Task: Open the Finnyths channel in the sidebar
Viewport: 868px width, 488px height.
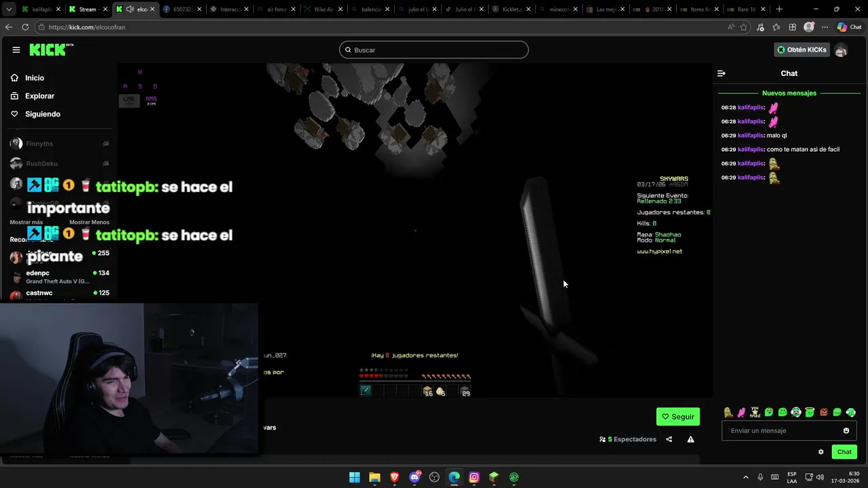Action: (x=60, y=144)
